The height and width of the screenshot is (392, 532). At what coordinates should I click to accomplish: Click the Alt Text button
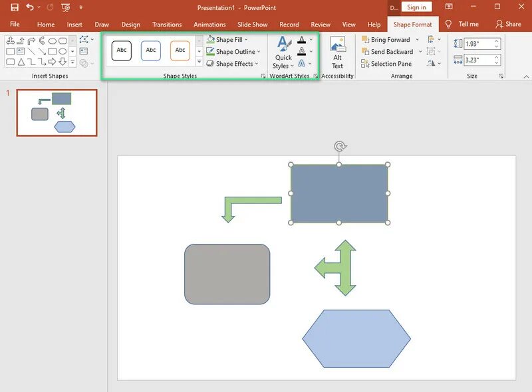coord(337,52)
